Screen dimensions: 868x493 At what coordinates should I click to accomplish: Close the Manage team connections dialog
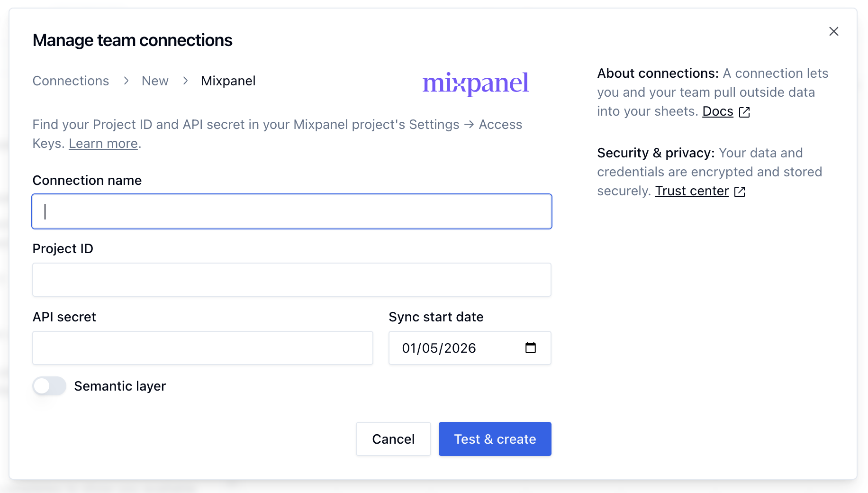point(834,31)
